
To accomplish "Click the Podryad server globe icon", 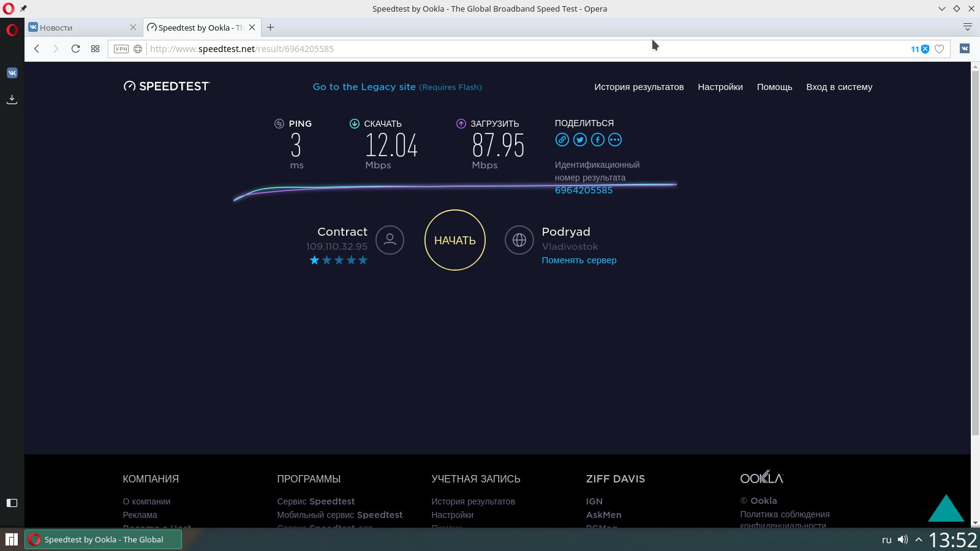I will point(519,240).
